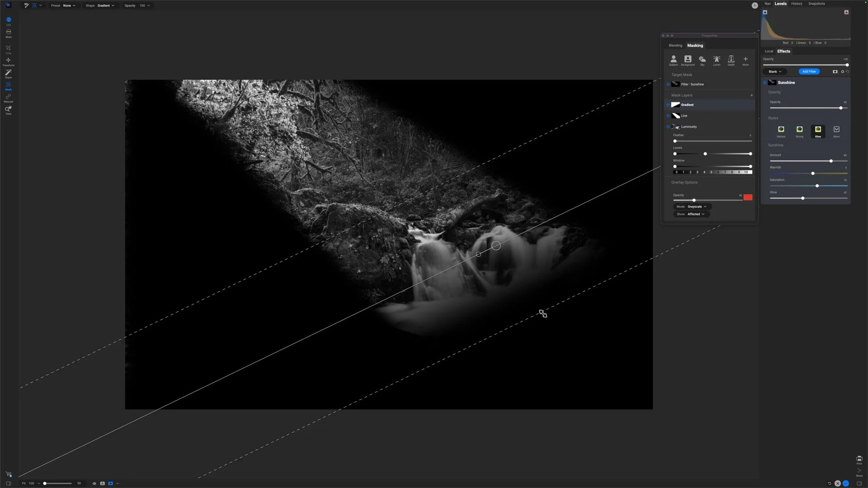
Task: Click the Lumin mask icon
Action: pyautogui.click(x=717, y=60)
